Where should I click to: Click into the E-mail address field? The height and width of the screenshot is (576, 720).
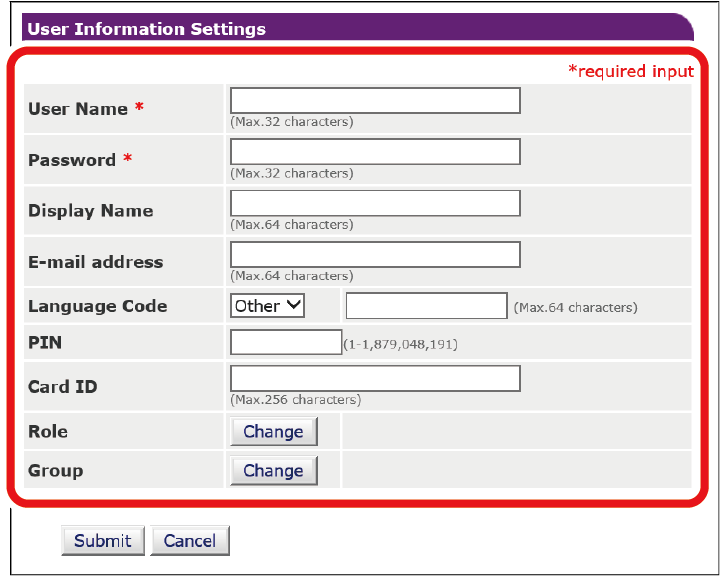(375, 254)
